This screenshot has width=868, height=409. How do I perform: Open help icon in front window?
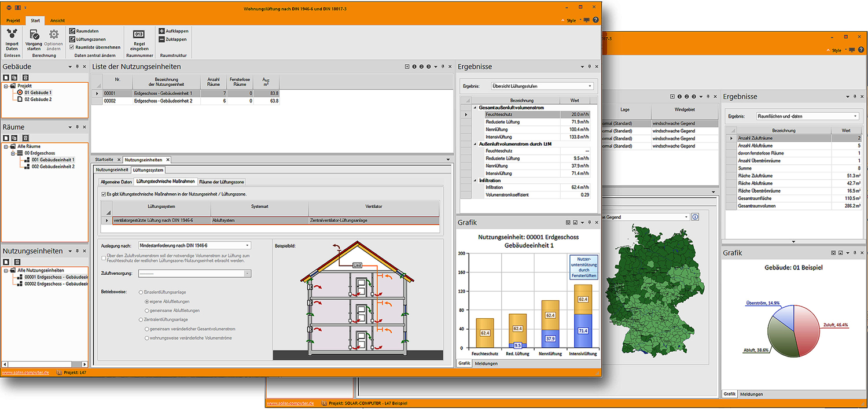point(596,20)
